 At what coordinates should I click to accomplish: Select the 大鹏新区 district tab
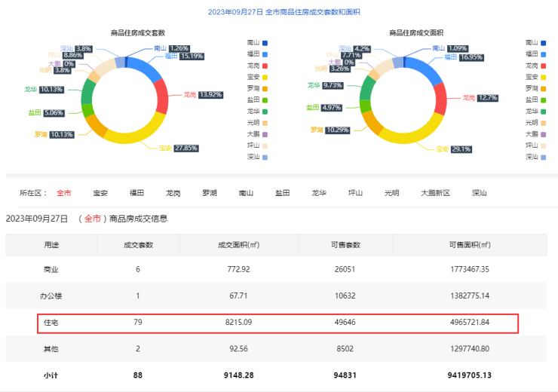435,193
